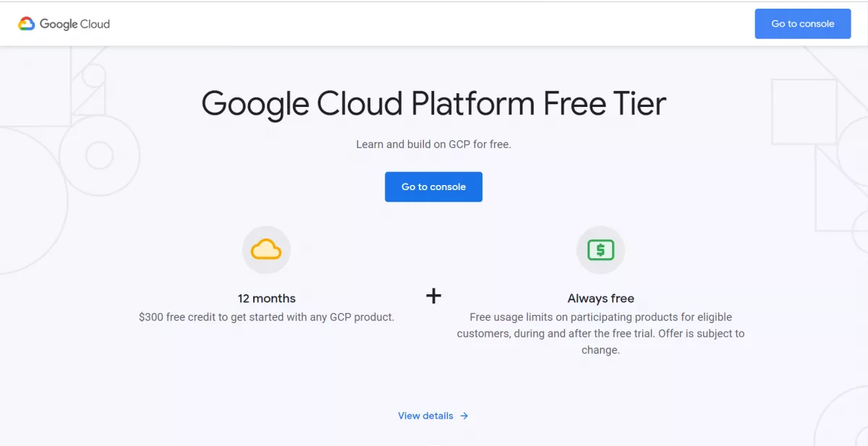Click the green dollar bill icon
The image size is (868, 446).
(600, 249)
